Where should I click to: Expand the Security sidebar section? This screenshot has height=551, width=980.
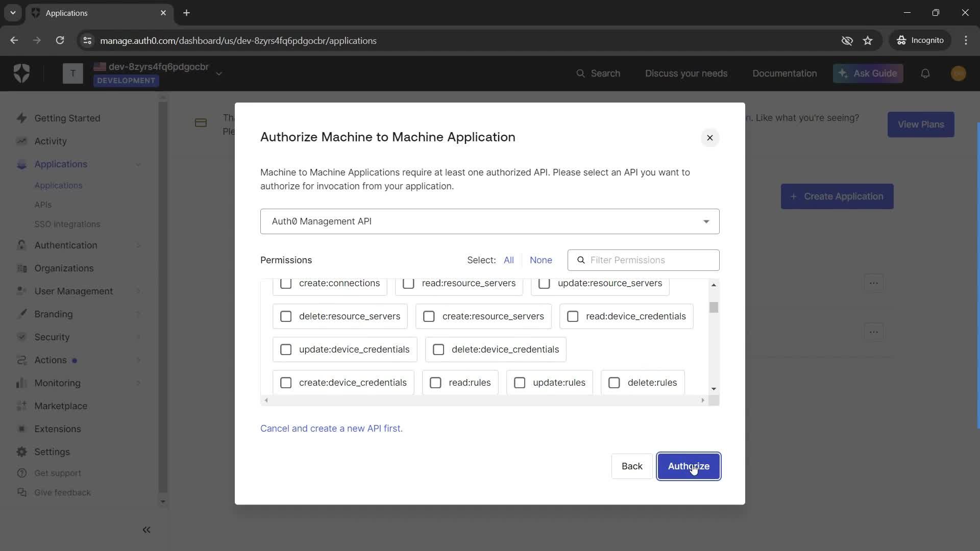point(138,337)
